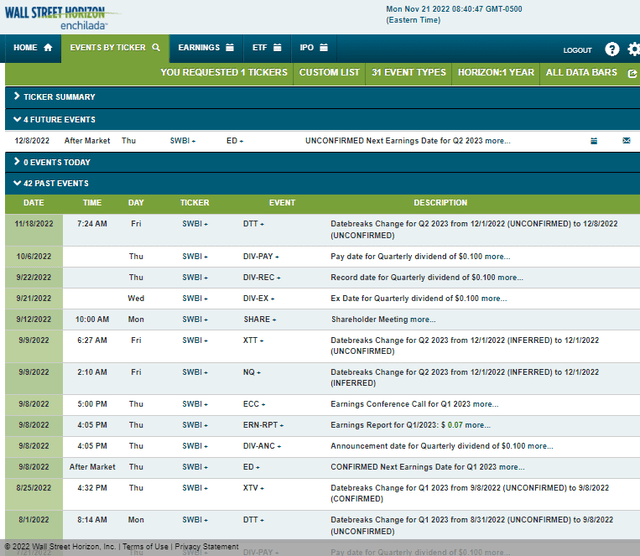Image resolution: width=640 pixels, height=556 pixels.
Task: Select the Events By Ticker tab
Action: coord(115,48)
